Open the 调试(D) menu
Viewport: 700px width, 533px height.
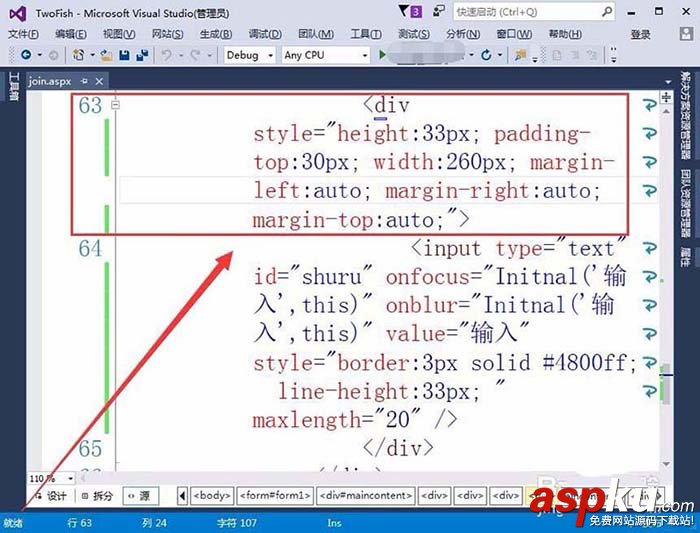[x=265, y=34]
